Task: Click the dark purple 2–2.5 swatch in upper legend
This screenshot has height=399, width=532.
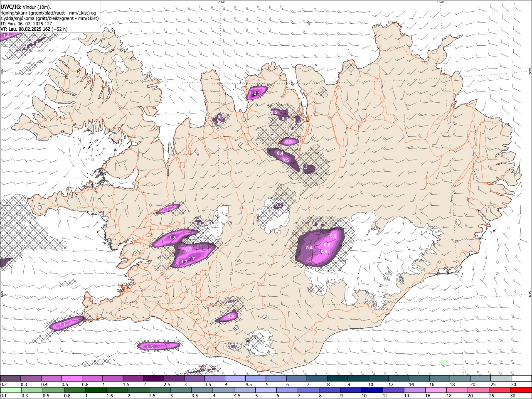Action: (x=153, y=378)
